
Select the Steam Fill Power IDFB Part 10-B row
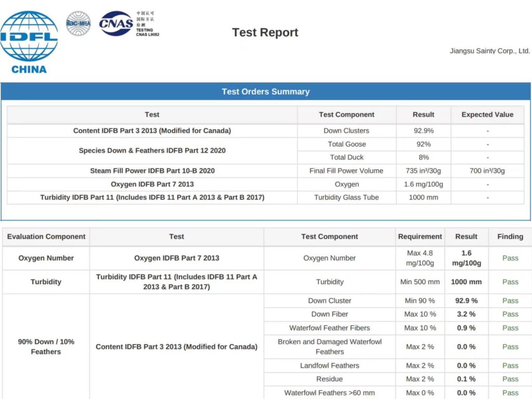152,171
